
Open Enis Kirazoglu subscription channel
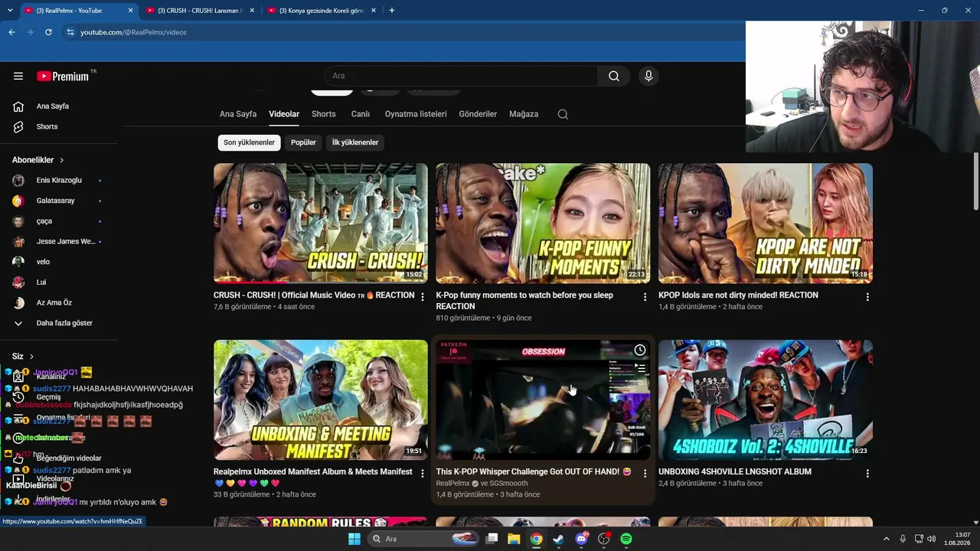pos(58,181)
